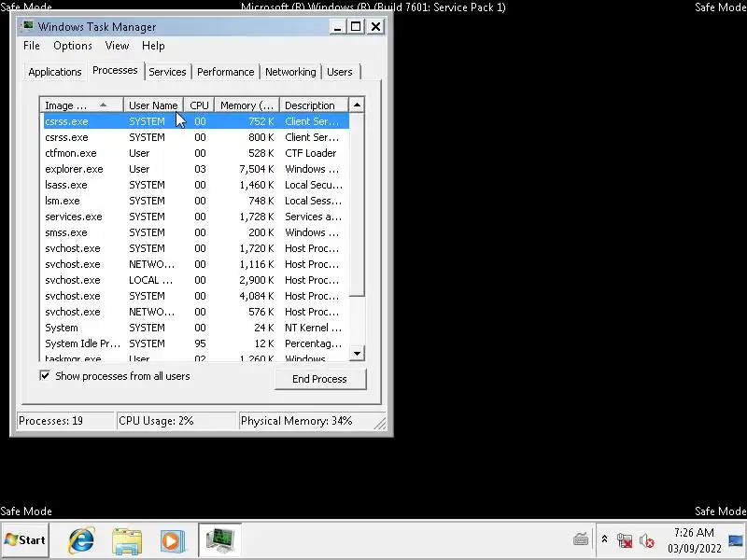This screenshot has height=560, width=747.
Task: Select svchost.exe using 4,084 K memory
Action: coord(196,296)
